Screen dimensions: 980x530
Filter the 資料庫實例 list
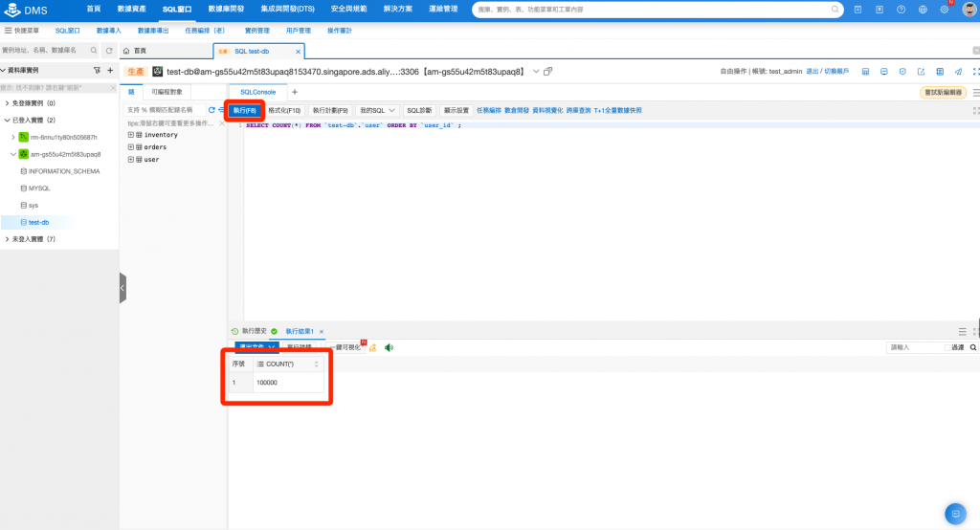(x=97, y=71)
